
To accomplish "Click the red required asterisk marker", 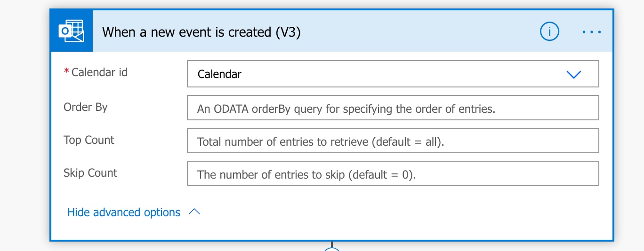I will pyautogui.click(x=66, y=71).
